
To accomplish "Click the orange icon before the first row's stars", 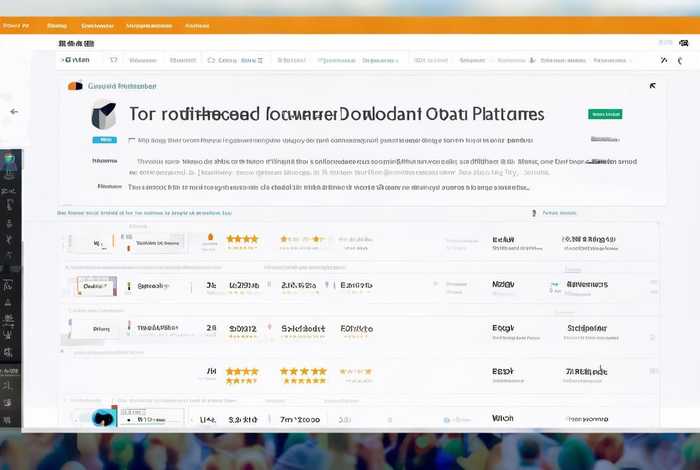I will [210, 240].
